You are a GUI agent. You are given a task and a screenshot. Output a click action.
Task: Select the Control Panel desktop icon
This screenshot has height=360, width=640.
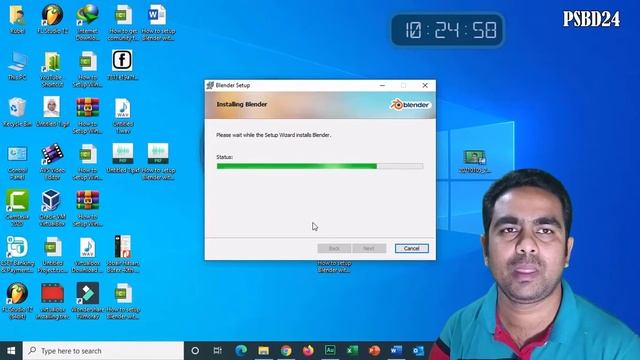coord(17,162)
